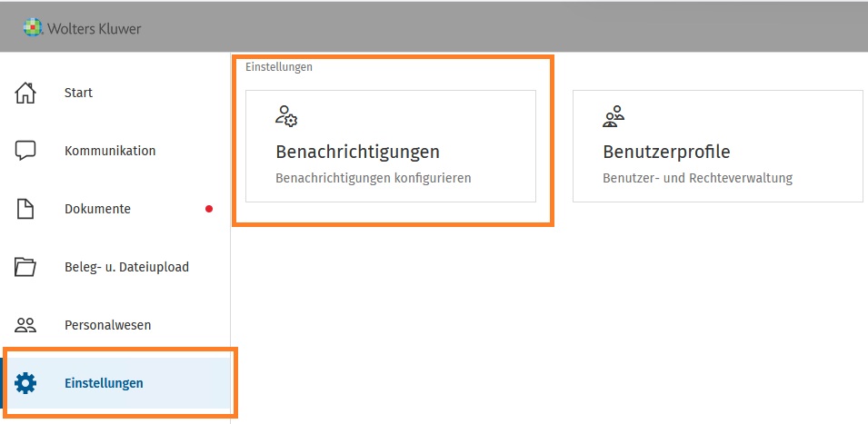Click the Start home icon
This screenshot has width=868, height=424.
pos(25,93)
